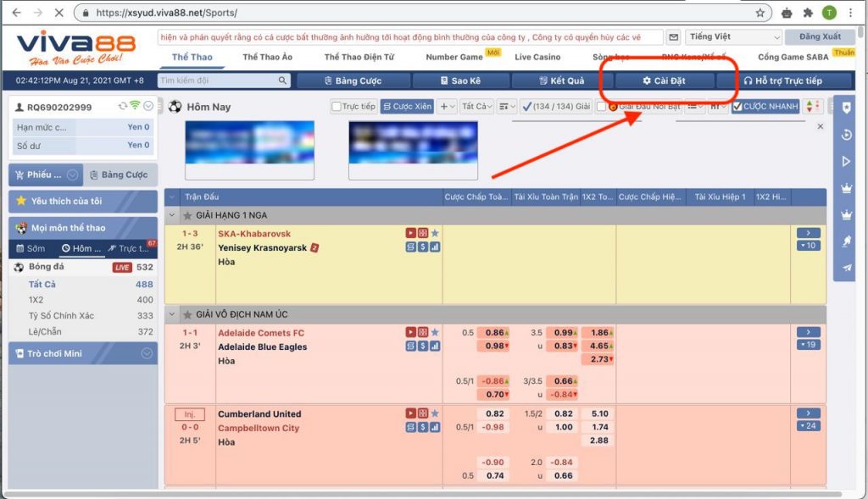Collapse the GIẢI HẠNG 1 NGA league

[x=172, y=215]
